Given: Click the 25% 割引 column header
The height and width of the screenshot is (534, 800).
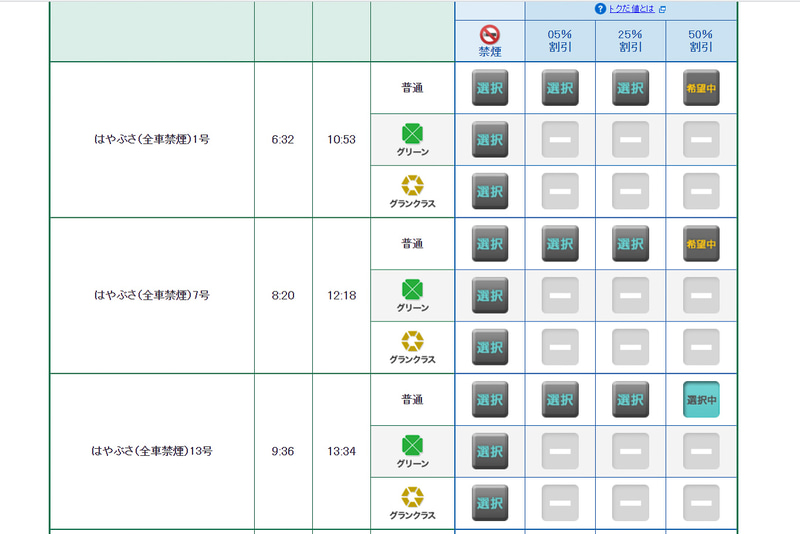Looking at the screenshot, I should click(x=630, y=41).
